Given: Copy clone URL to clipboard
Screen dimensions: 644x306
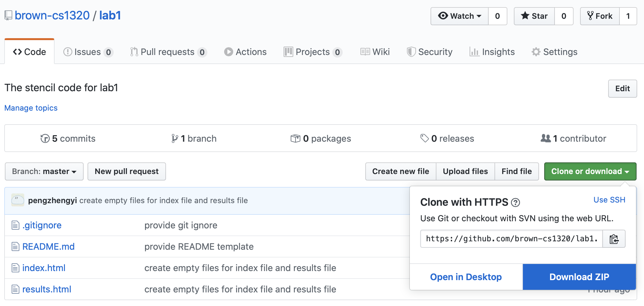Looking at the screenshot, I should coord(614,239).
